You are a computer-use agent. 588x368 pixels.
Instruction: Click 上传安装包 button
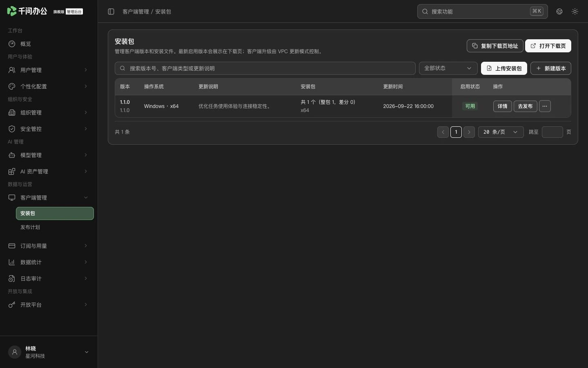tap(504, 68)
